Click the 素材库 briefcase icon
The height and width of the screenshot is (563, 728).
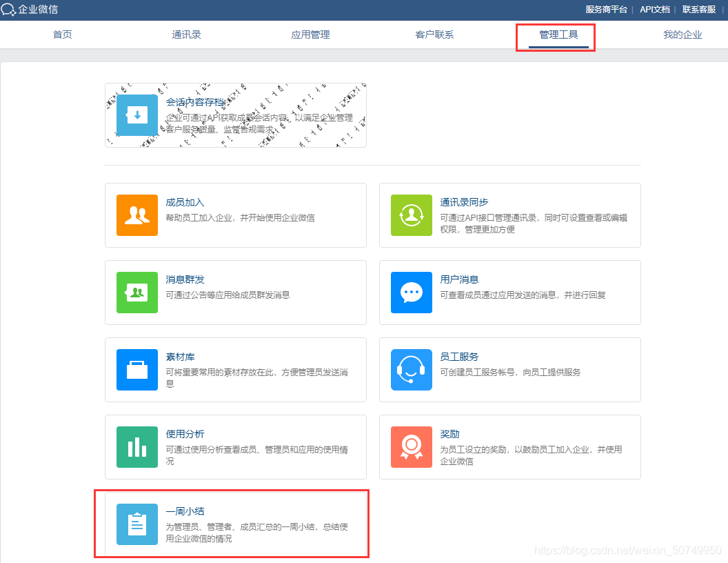137,370
